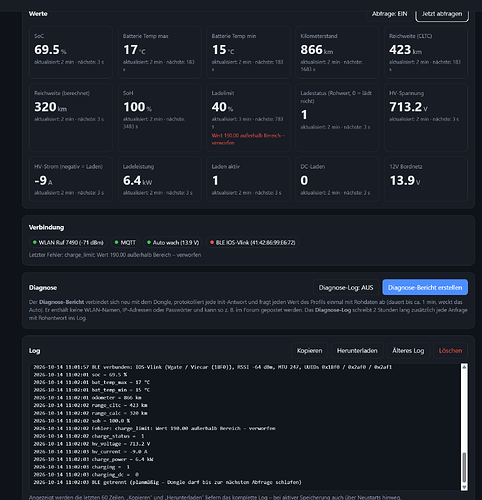This screenshot has width=482, height=500.
Task: Click the log line hv_voltage = 713.2 V
Action: tap(92, 444)
